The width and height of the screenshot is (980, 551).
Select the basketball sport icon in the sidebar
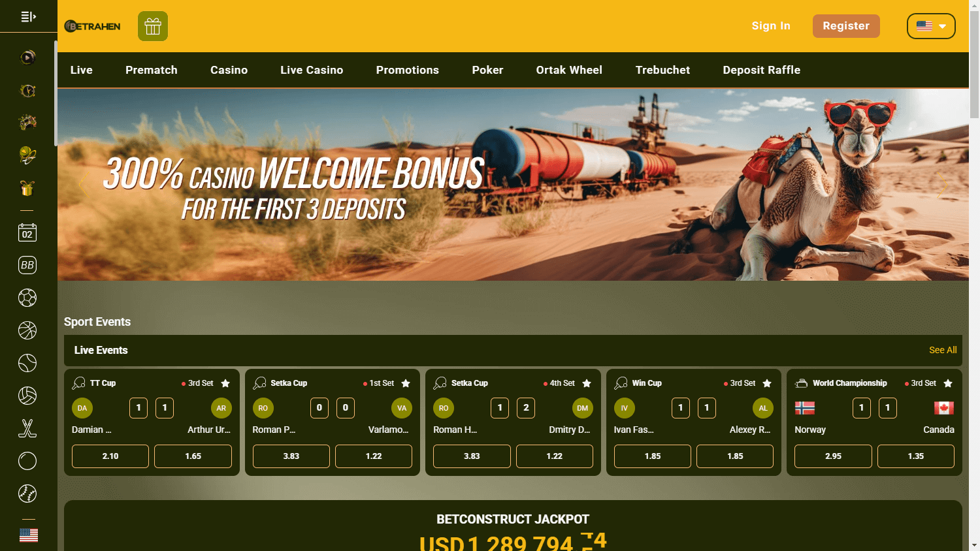[x=27, y=330]
